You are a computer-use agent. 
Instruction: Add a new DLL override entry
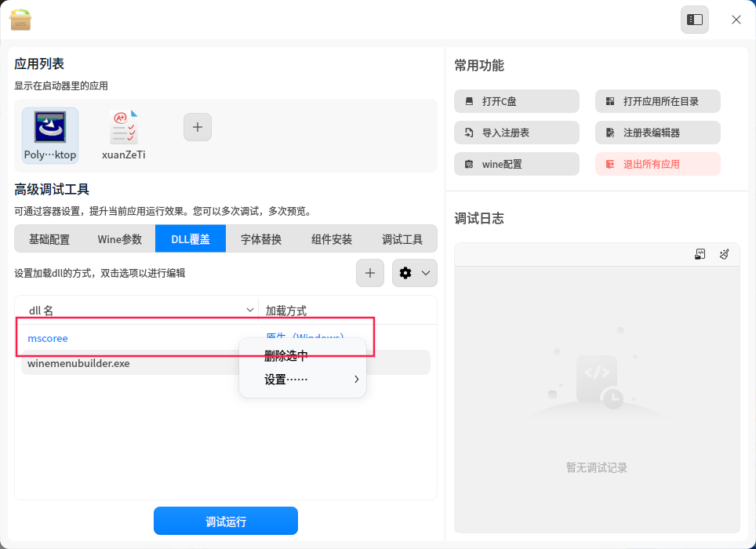[x=370, y=273]
